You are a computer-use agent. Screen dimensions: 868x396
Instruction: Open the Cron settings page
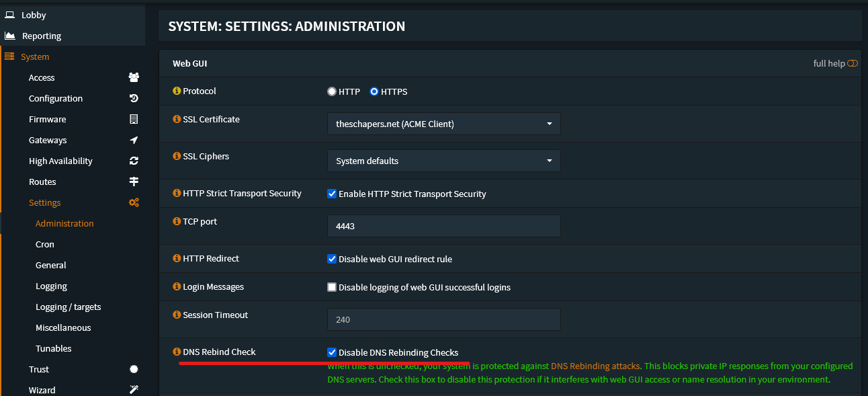[x=45, y=244]
